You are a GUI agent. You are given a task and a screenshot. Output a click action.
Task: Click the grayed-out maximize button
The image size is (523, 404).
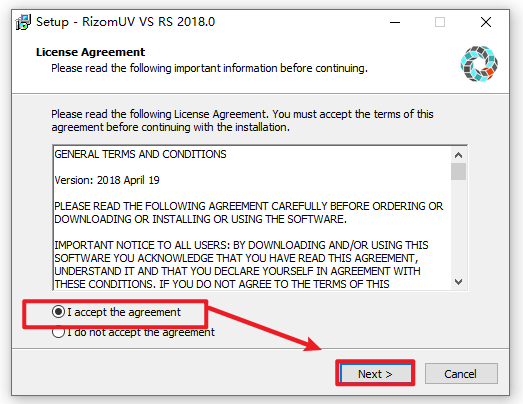click(440, 22)
